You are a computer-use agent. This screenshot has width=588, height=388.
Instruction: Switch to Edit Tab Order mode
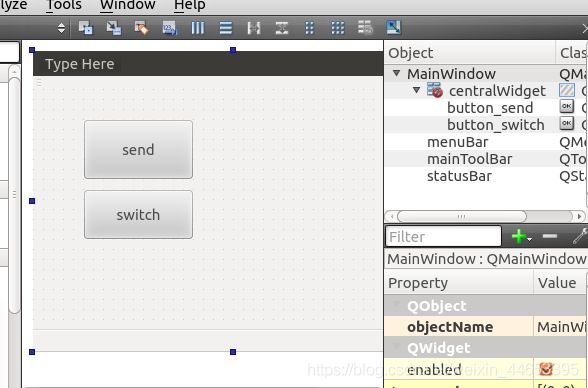(170, 28)
